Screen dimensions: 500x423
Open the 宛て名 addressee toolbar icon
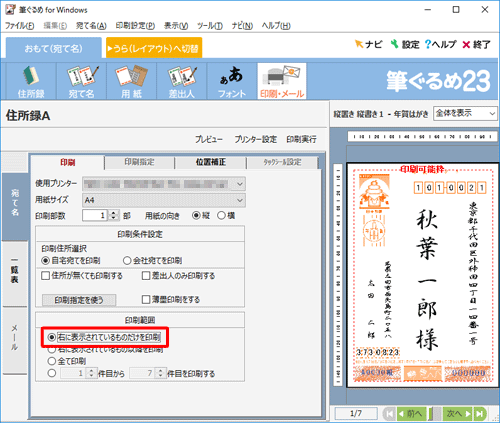tap(82, 81)
